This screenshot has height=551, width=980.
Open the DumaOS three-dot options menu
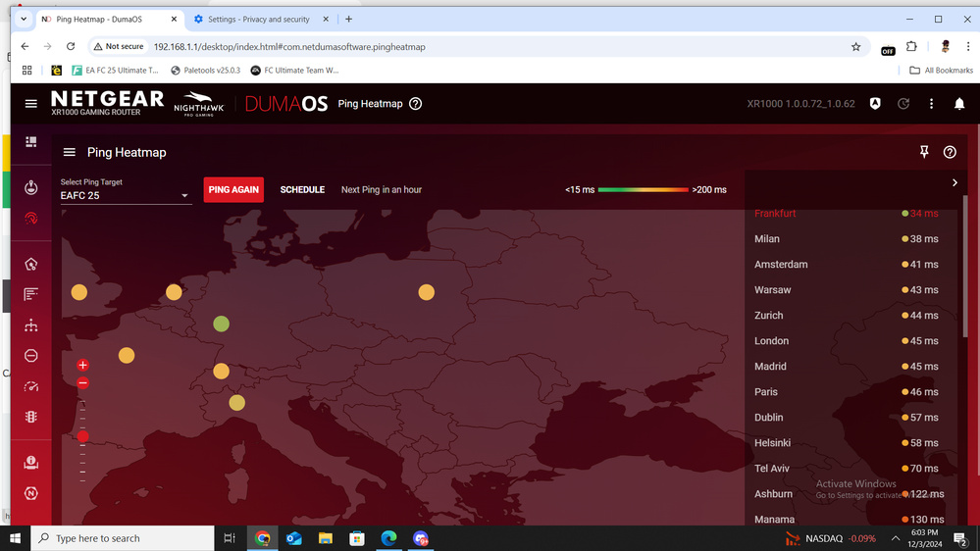coord(932,104)
